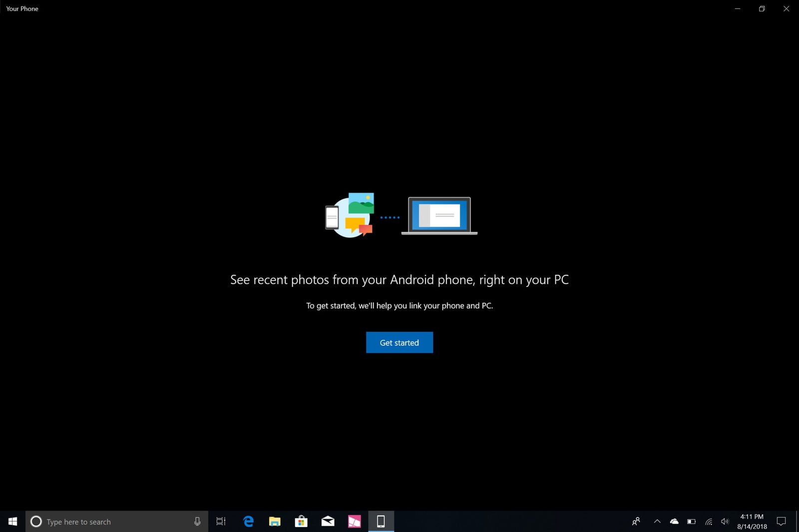Click the Cortana circle icon
Viewport: 799px width, 532px height.
click(x=36, y=522)
